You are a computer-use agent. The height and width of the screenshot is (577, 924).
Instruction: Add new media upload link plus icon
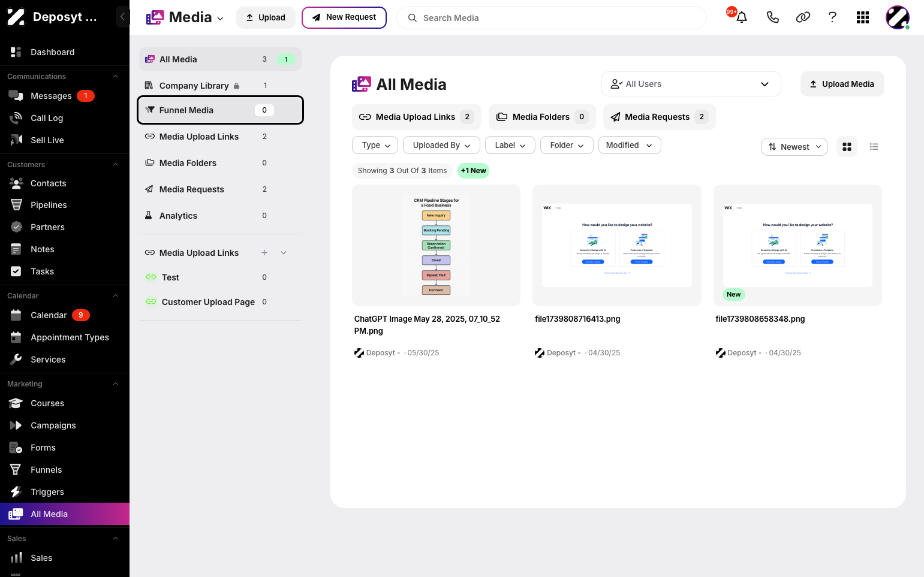tap(264, 253)
